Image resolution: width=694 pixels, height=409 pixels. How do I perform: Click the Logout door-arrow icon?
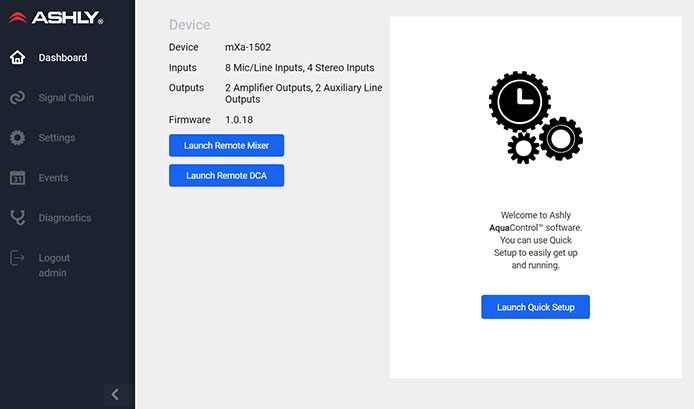(17, 258)
